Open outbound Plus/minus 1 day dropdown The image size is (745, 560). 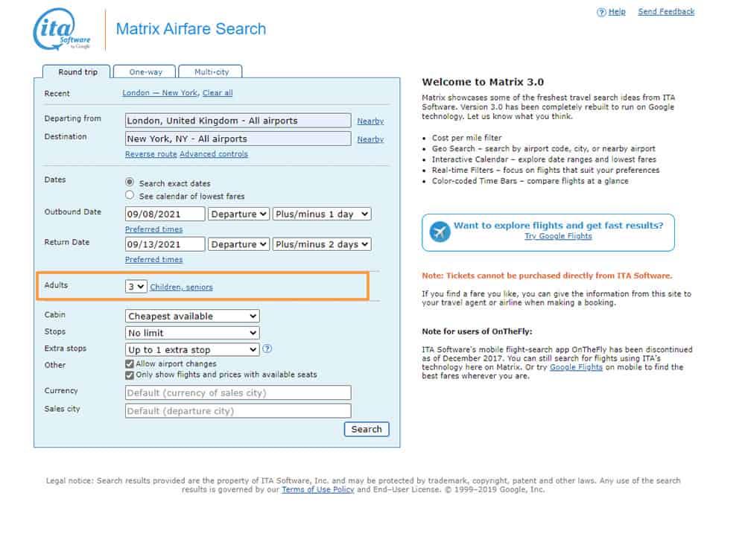pos(322,214)
